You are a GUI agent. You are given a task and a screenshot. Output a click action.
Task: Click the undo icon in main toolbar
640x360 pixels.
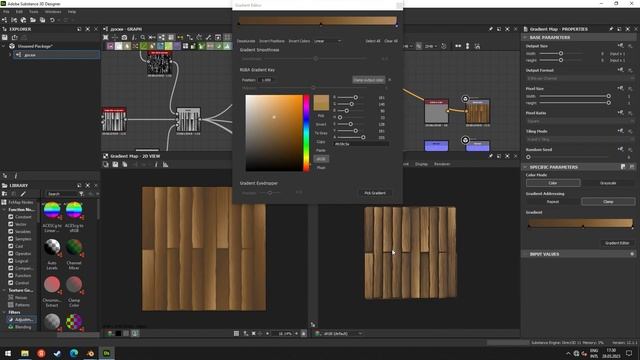[x=52, y=20]
